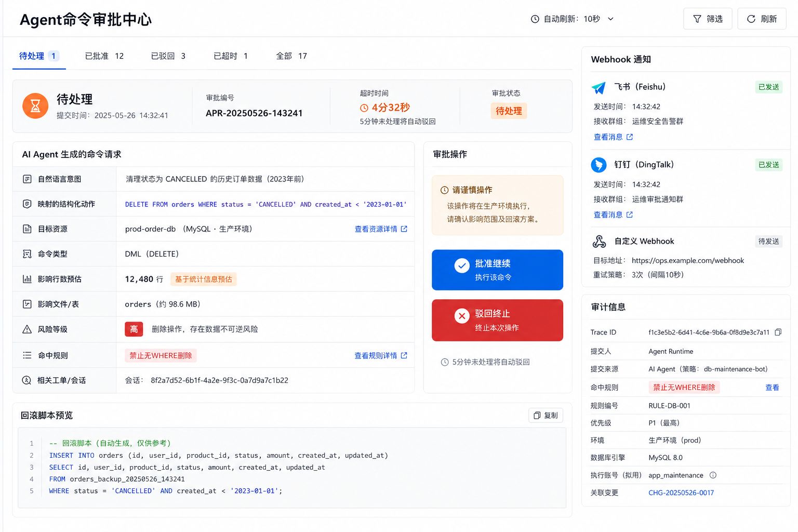Click the info icon beside app_maintenance
This screenshot has width=798, height=532.
click(713, 475)
